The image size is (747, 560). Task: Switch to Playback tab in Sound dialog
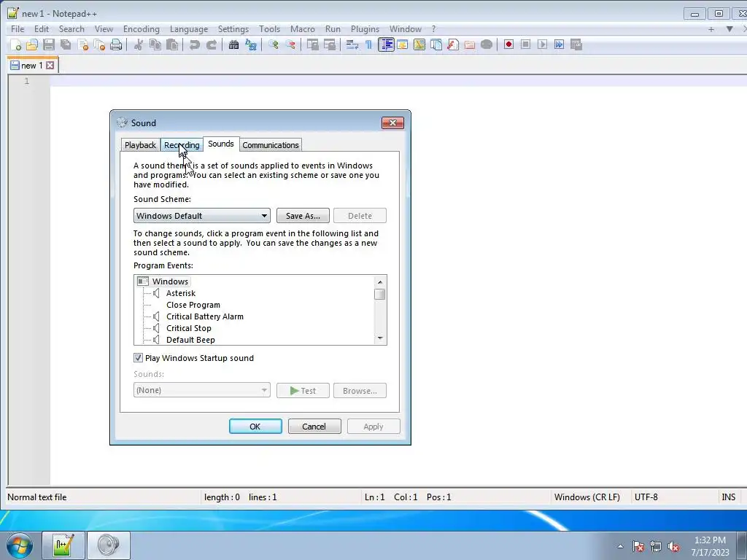tap(140, 145)
